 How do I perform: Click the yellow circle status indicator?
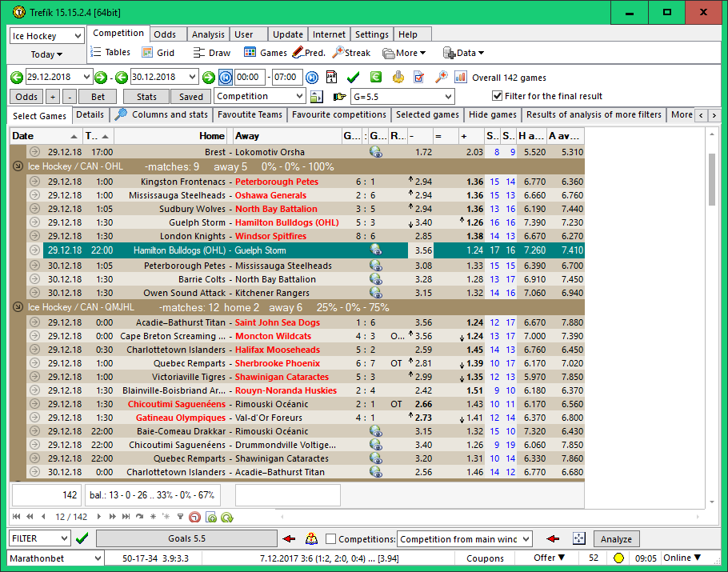click(618, 558)
